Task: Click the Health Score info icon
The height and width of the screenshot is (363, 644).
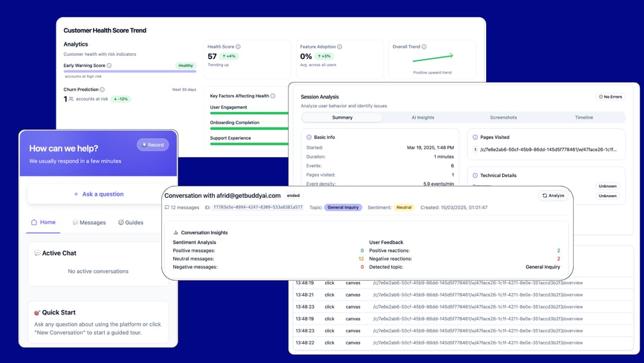Action: pyautogui.click(x=238, y=47)
